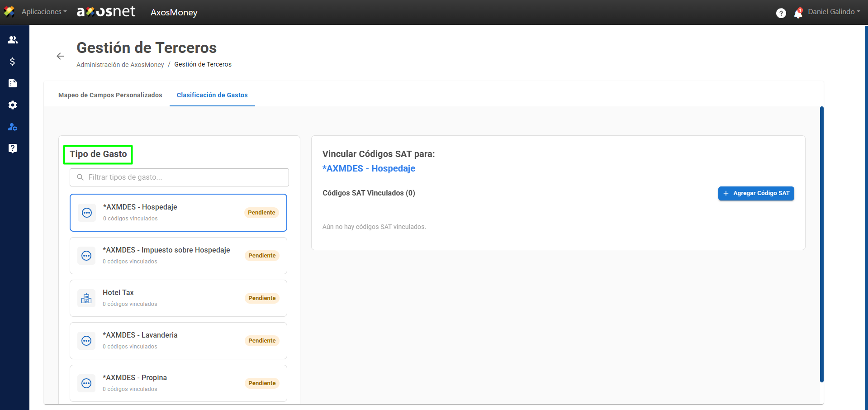Click the dollar sign sidebar icon
Viewport: 868px width, 410px height.
(13, 62)
